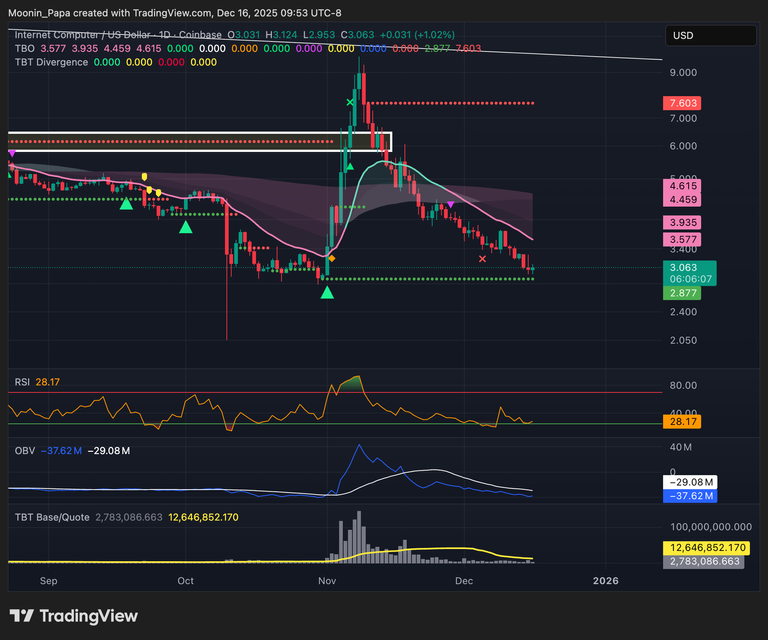Select the large green triangle in early October
This screenshot has height=640, width=768.
pos(186,228)
